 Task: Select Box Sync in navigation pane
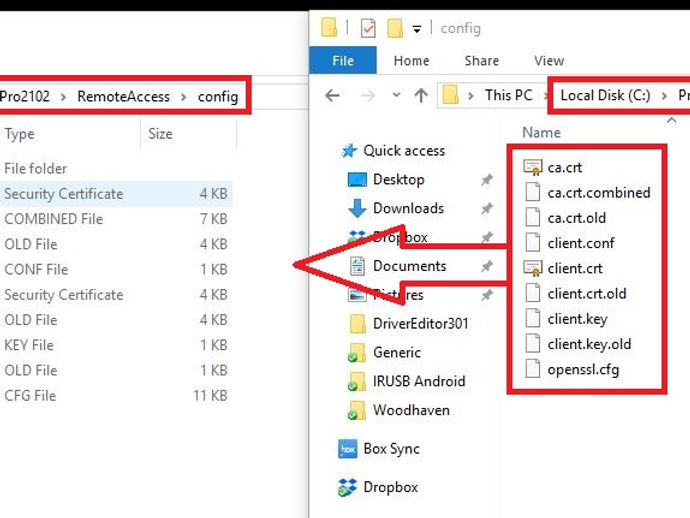[x=391, y=449]
